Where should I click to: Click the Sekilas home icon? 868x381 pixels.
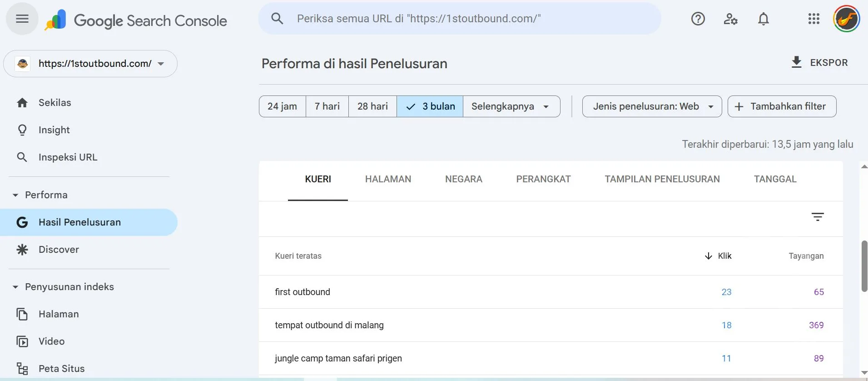pos(22,103)
